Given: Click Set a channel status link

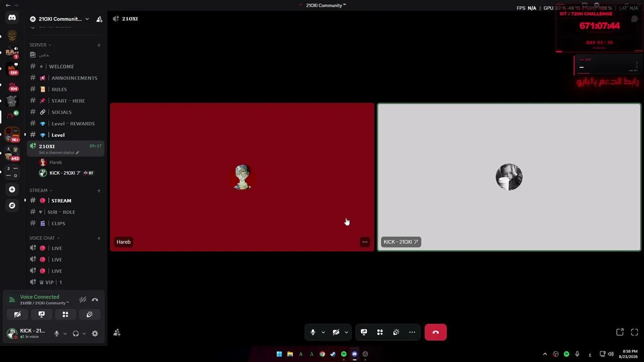Looking at the screenshot, I should tap(59, 153).
